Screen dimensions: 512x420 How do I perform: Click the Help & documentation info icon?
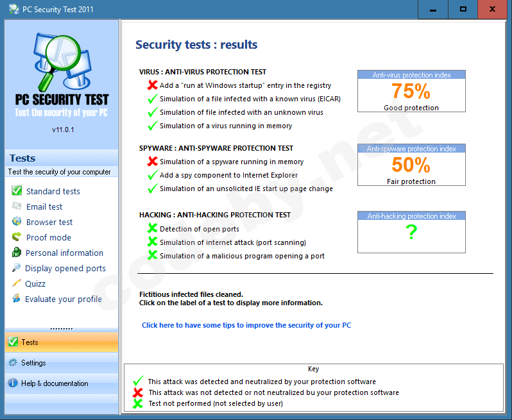click(13, 383)
